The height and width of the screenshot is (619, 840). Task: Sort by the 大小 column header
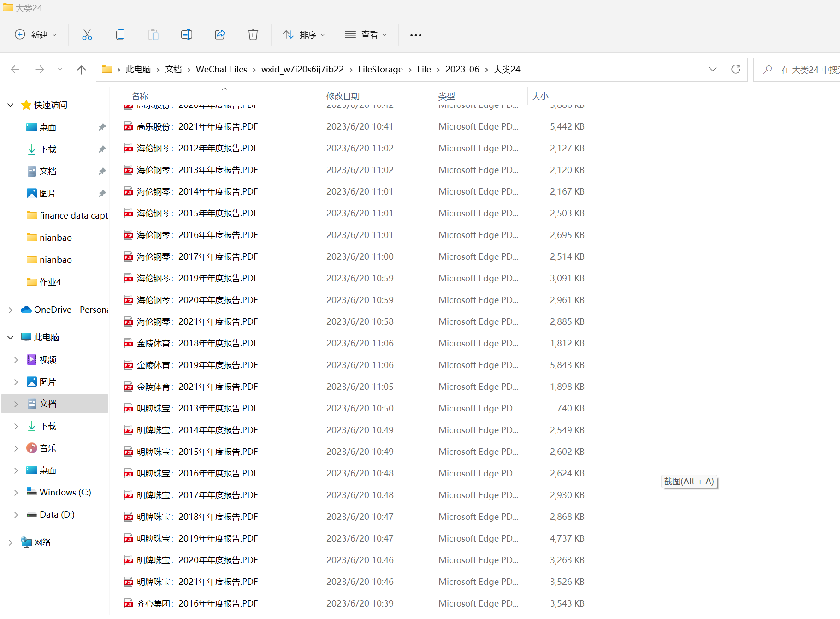pos(559,96)
